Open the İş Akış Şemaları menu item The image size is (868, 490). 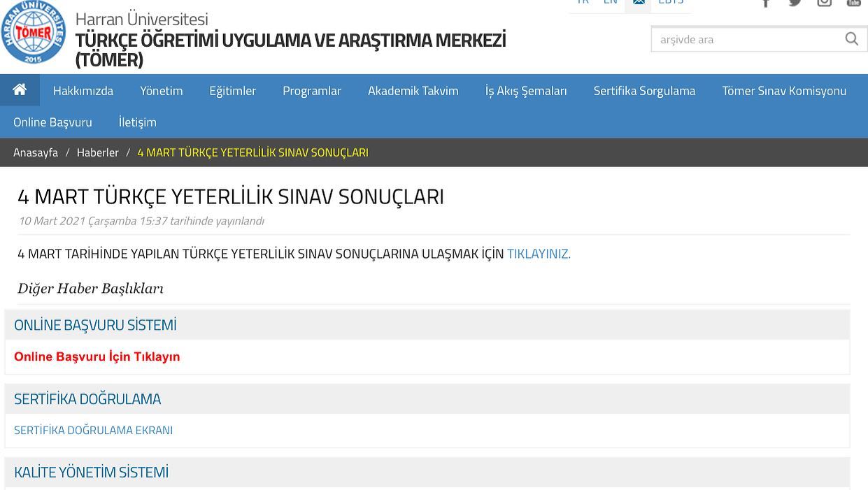(x=526, y=91)
